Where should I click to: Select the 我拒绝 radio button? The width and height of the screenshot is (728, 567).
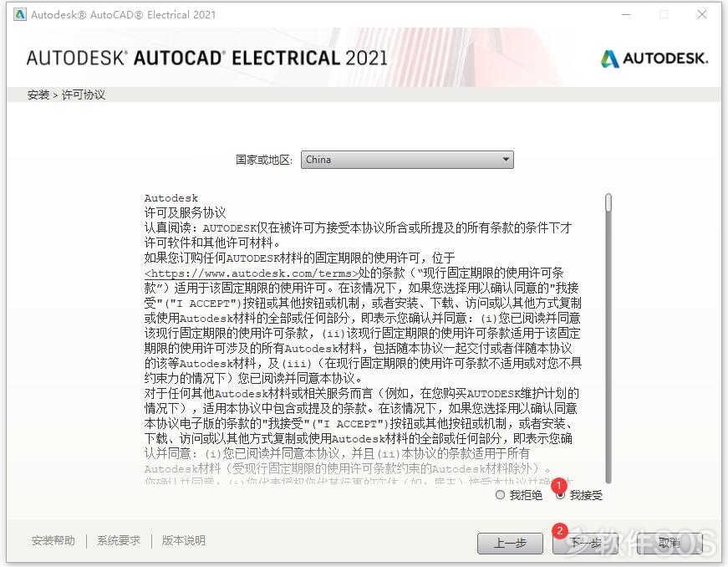click(500, 495)
